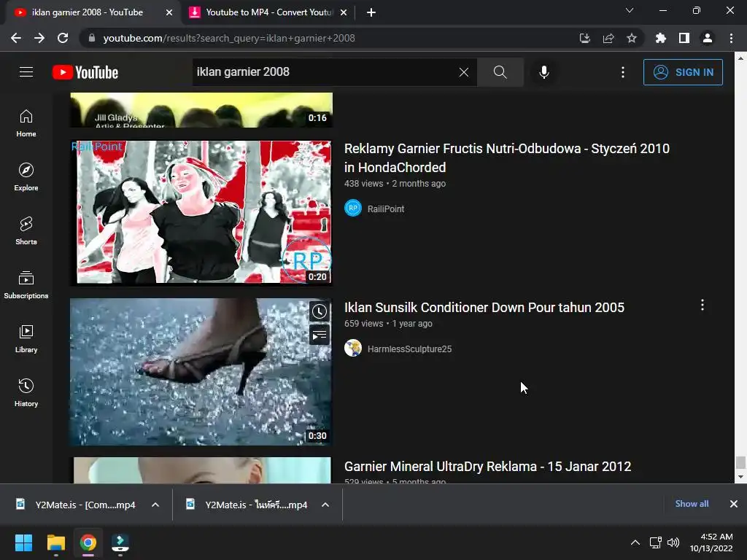Add Sunsilk video to Watch later
The image size is (747, 560).
(320, 312)
